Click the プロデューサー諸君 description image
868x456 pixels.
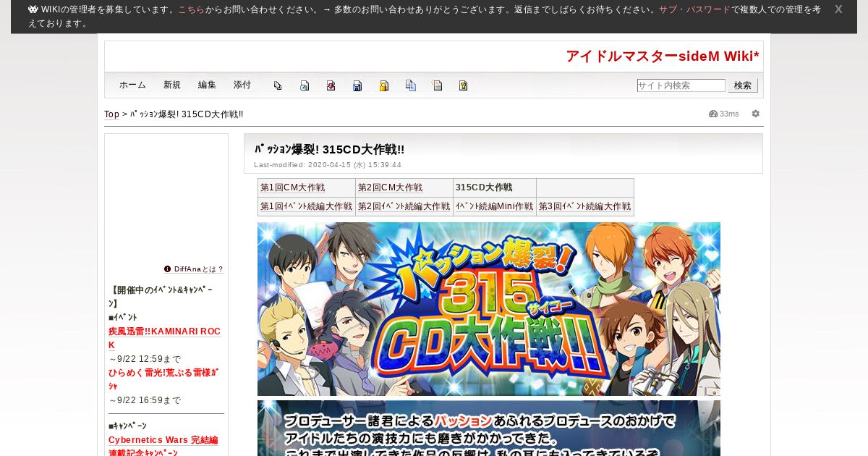tap(489, 428)
